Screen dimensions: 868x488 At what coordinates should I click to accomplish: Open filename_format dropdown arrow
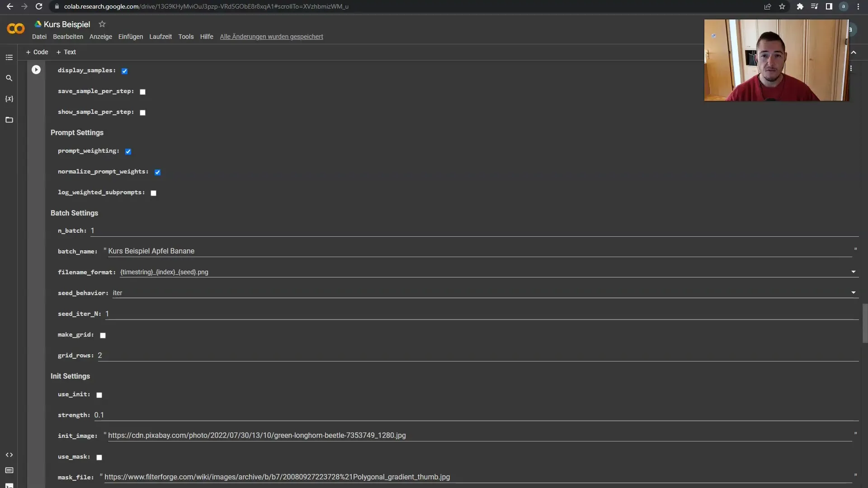pos(854,272)
